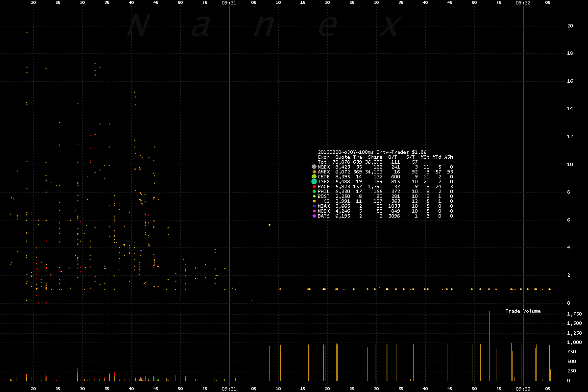Click the 'PHIL' exchange label
588x392 pixels.
pos(323,192)
